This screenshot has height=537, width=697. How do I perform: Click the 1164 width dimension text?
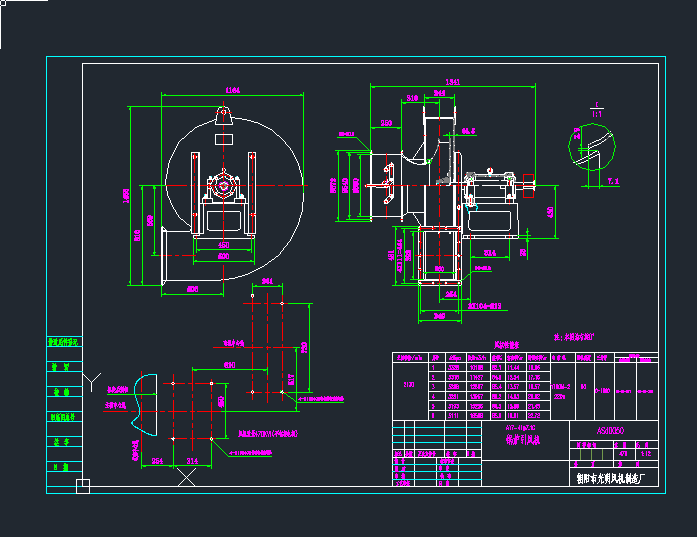[232, 91]
